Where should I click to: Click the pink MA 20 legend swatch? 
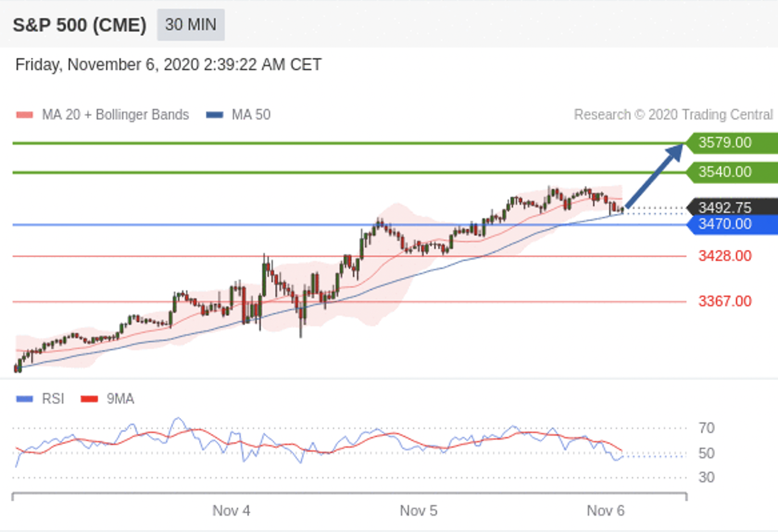click(24, 115)
